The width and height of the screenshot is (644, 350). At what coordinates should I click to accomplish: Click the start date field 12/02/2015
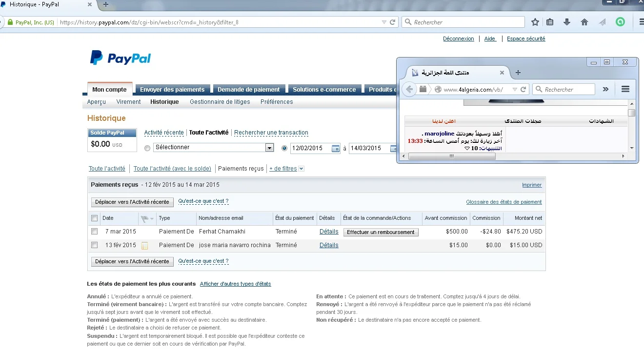pyautogui.click(x=310, y=148)
